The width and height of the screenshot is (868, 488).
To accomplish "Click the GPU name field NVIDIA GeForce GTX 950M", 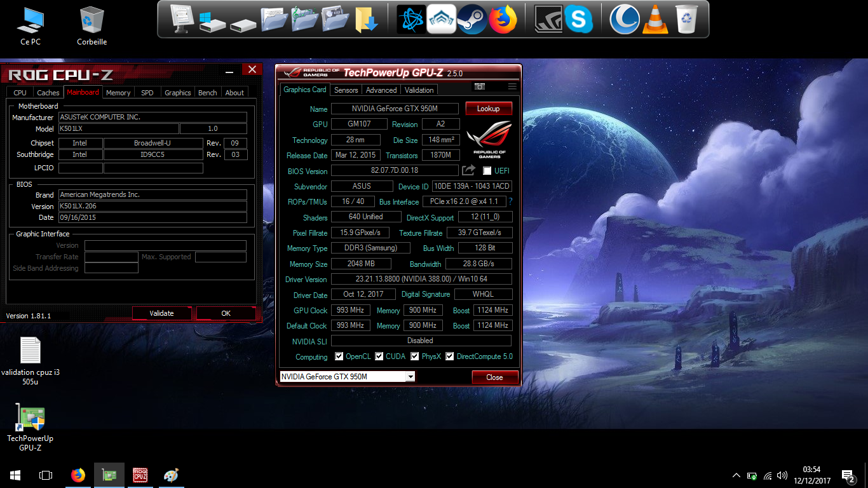I will [395, 109].
